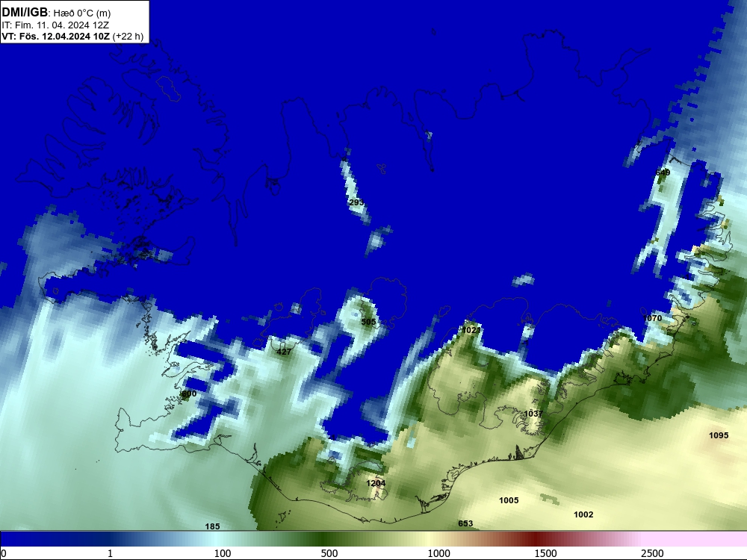This screenshot has width=747, height=560.
Task: Click the 1037 height value on map
Action: point(533,414)
